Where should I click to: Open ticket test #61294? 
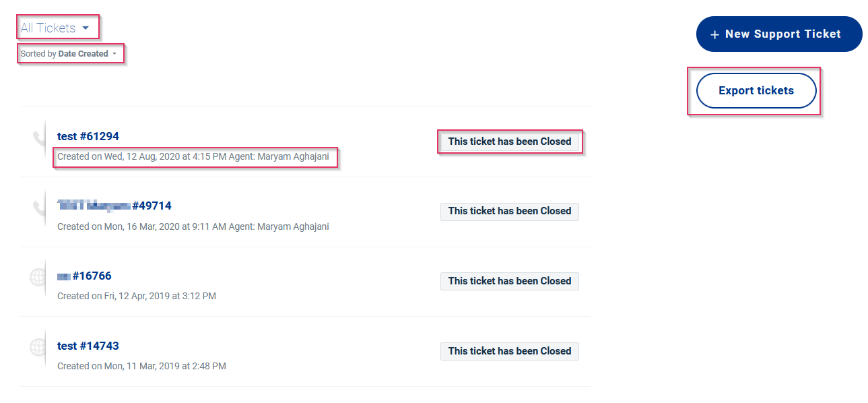coord(88,136)
